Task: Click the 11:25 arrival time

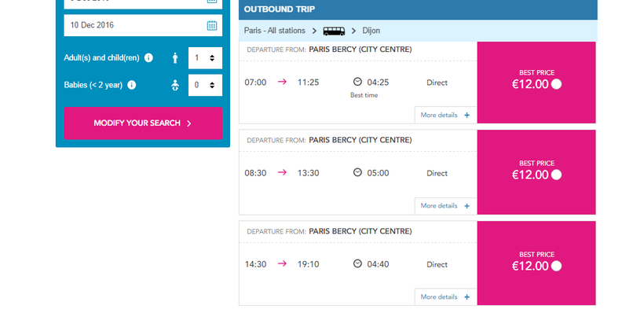Action: [309, 83]
